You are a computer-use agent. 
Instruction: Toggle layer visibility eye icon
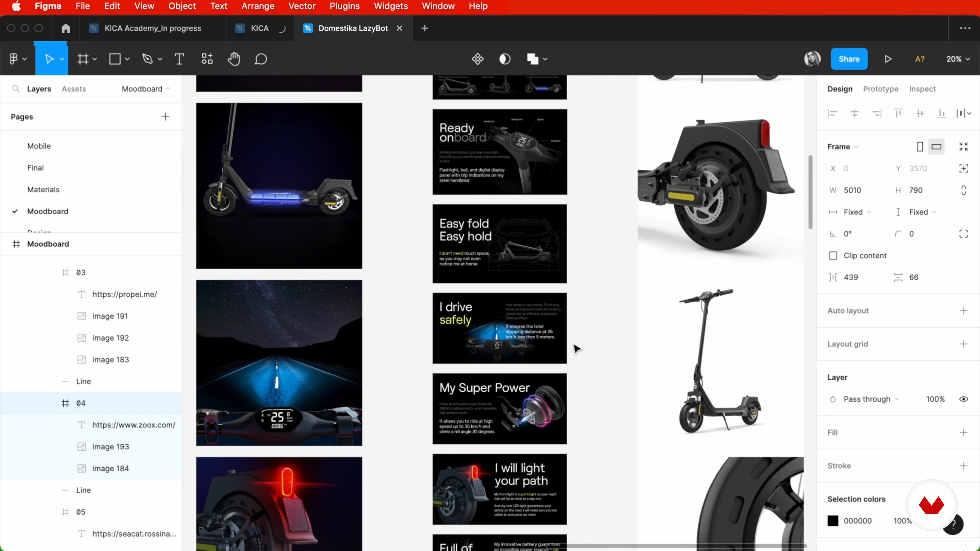click(963, 399)
